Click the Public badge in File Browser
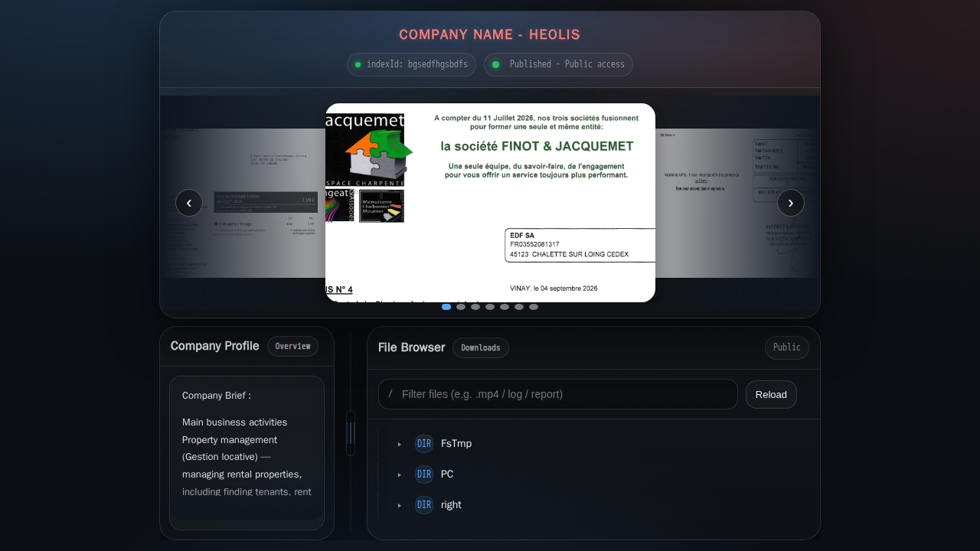980x551 pixels. coord(787,348)
